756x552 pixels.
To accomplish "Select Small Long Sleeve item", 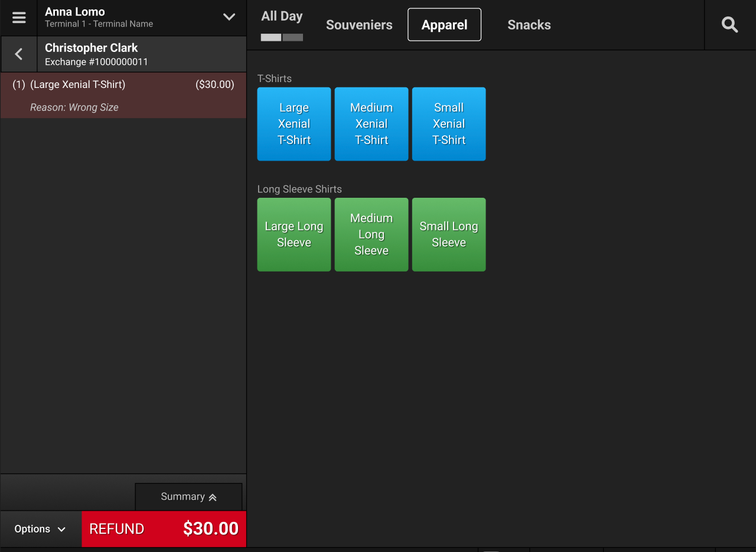I will pos(449,234).
